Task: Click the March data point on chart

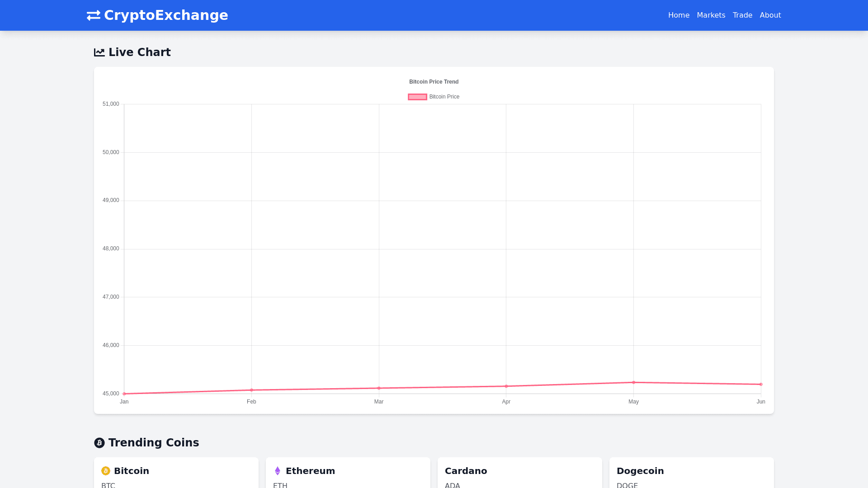Action: [379, 388]
